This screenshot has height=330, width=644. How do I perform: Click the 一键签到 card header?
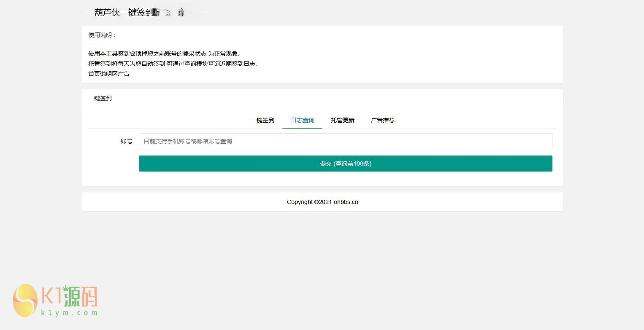tap(100, 98)
